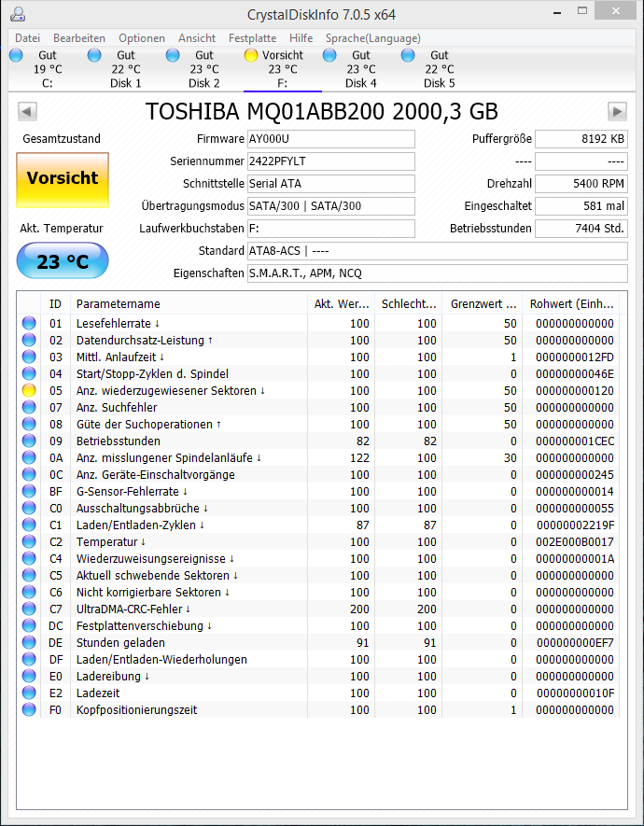This screenshot has height=826, width=644.
Task: Click the ID column header
Action: coord(55,304)
